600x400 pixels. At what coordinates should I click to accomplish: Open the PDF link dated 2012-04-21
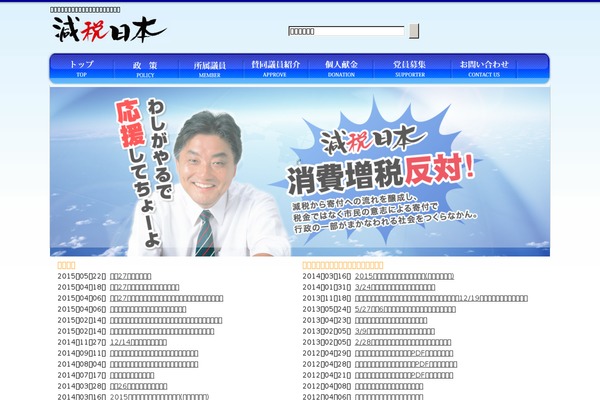point(404,376)
